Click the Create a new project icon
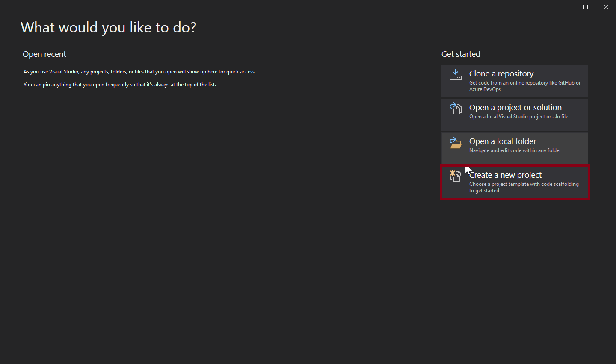Image resolution: width=616 pixels, height=364 pixels. [x=455, y=176]
